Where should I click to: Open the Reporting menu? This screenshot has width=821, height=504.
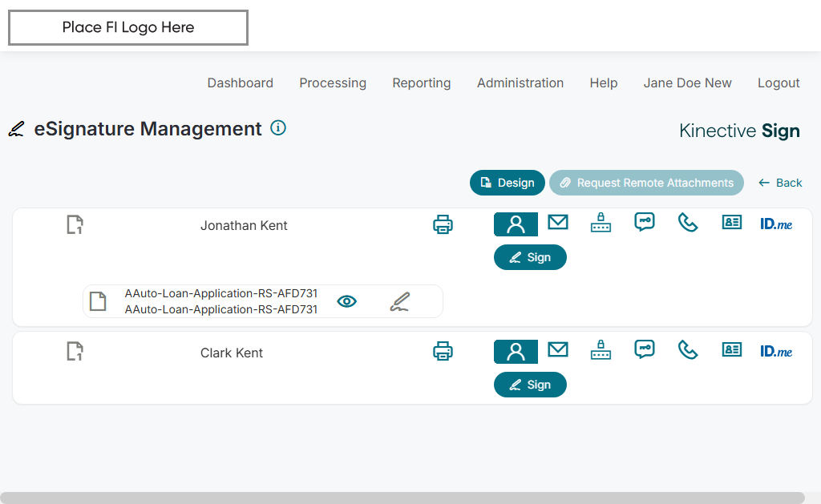(422, 83)
